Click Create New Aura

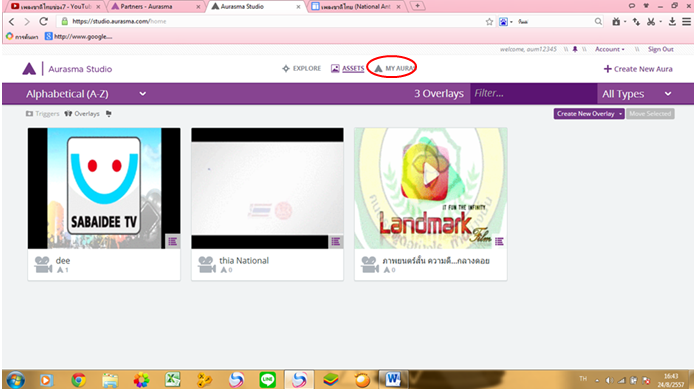coord(638,69)
